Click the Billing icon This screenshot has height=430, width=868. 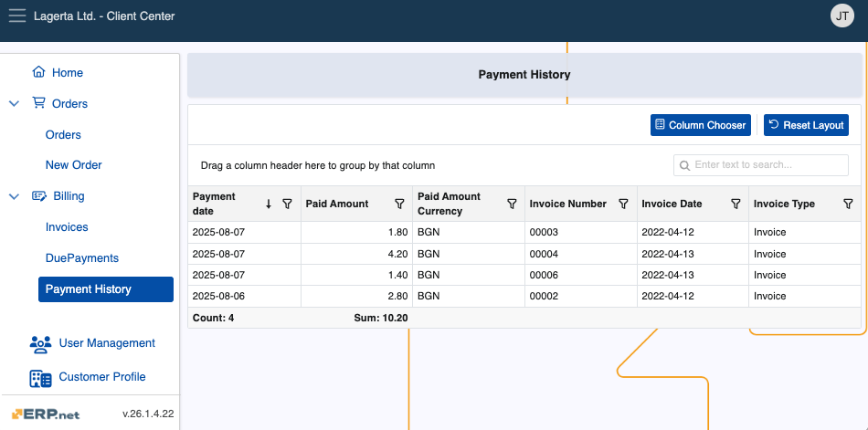(x=39, y=196)
